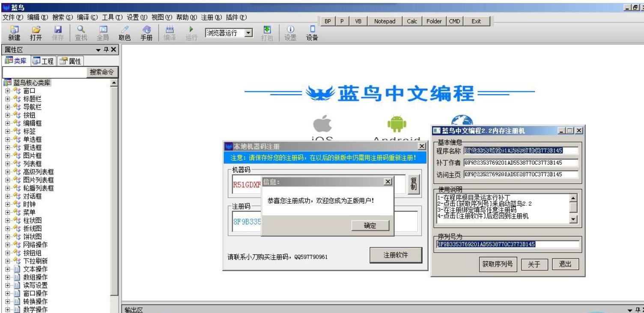Switch to the 类库 tab

pyautogui.click(x=16, y=61)
